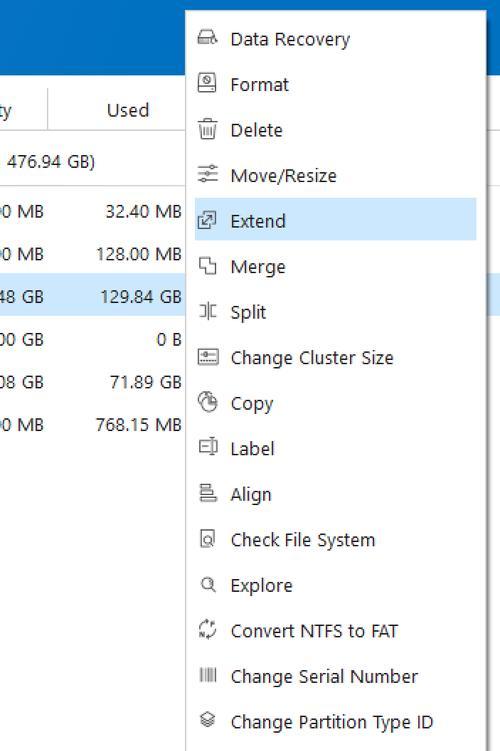
Task: Click the Align partition icon
Action: pyautogui.click(x=207, y=493)
